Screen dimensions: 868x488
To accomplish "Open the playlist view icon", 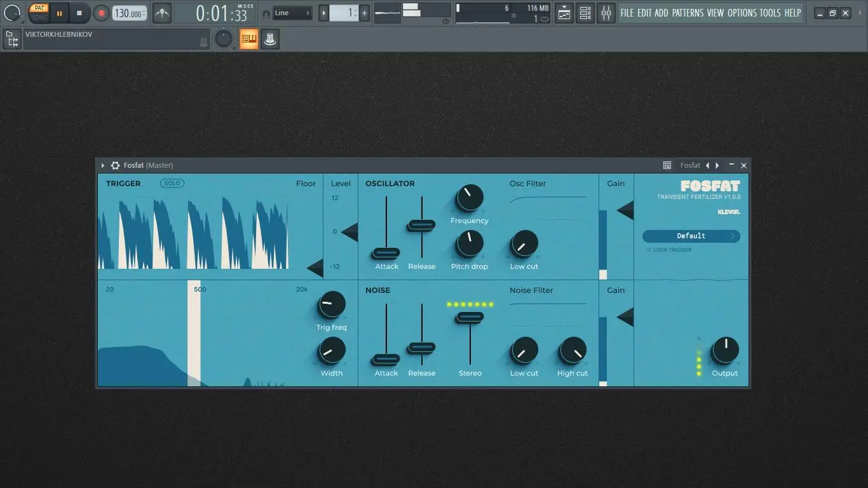I will [564, 13].
